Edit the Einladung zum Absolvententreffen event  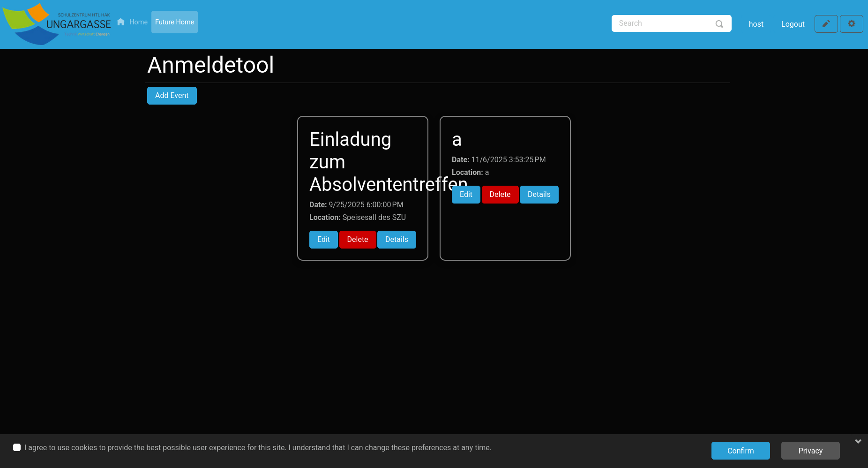323,240
